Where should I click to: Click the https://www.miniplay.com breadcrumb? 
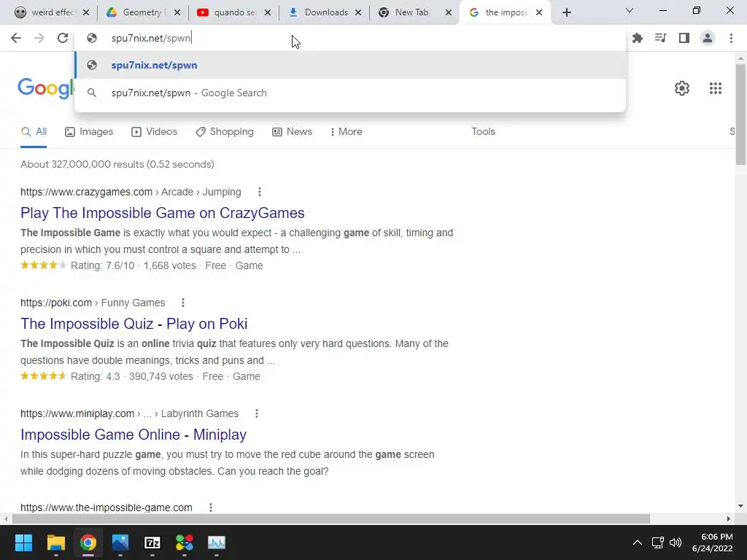click(x=77, y=414)
